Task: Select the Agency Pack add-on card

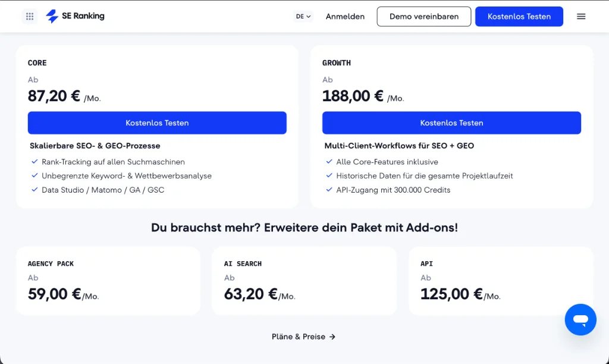Action: [x=108, y=281]
